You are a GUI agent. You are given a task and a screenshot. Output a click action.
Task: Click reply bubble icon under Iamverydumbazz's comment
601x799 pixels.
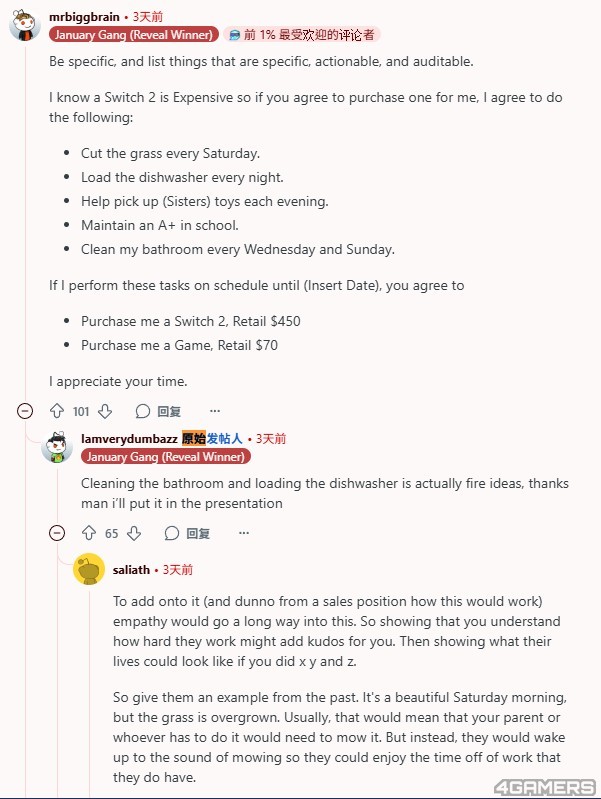coord(172,533)
